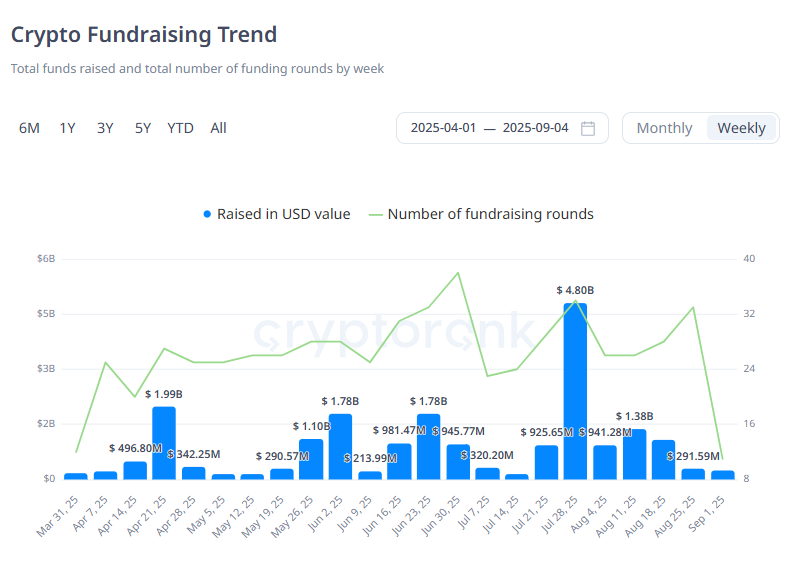Image resolution: width=789 pixels, height=565 pixels.
Task: Select the 6M time range
Action: click(x=29, y=128)
